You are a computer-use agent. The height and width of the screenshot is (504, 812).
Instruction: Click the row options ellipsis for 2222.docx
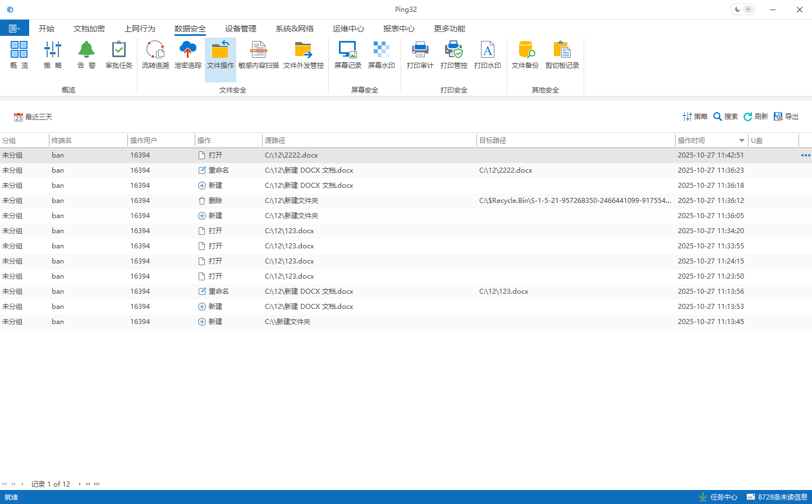805,155
